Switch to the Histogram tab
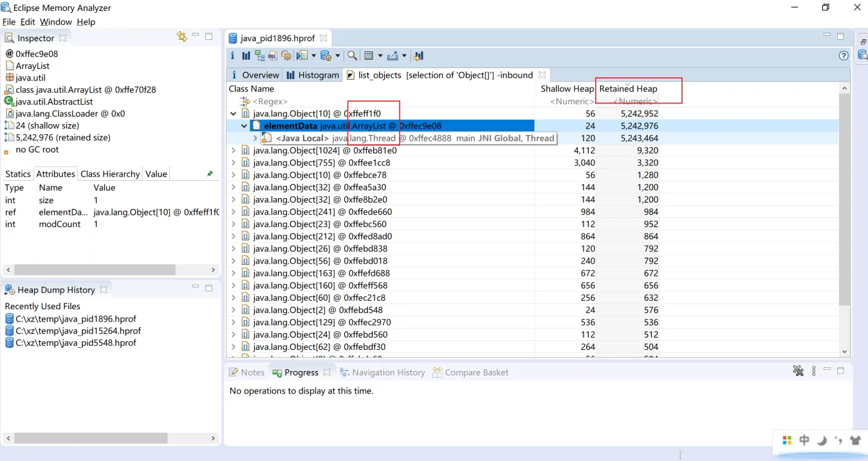 point(313,75)
